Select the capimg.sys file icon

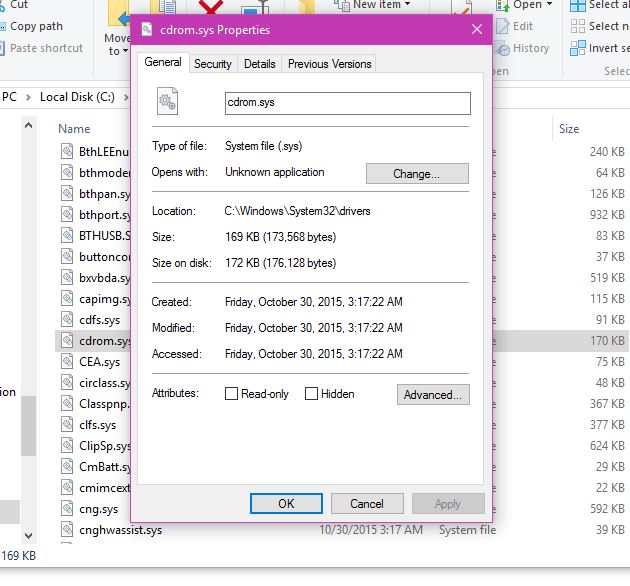[x=67, y=298]
